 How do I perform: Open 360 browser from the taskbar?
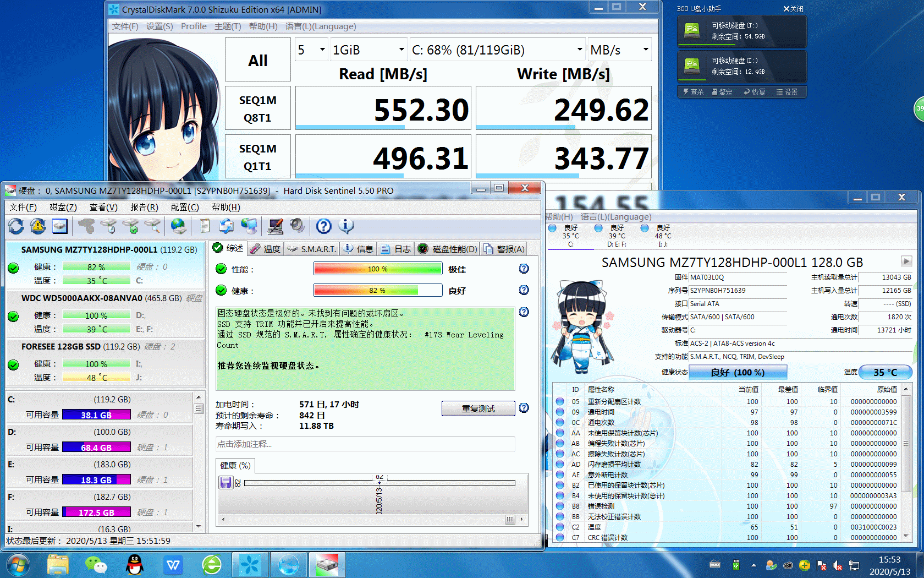tap(212, 565)
